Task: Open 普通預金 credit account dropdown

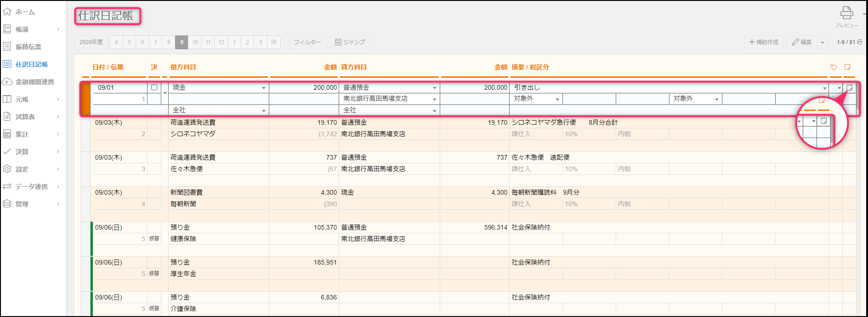Action: click(434, 88)
